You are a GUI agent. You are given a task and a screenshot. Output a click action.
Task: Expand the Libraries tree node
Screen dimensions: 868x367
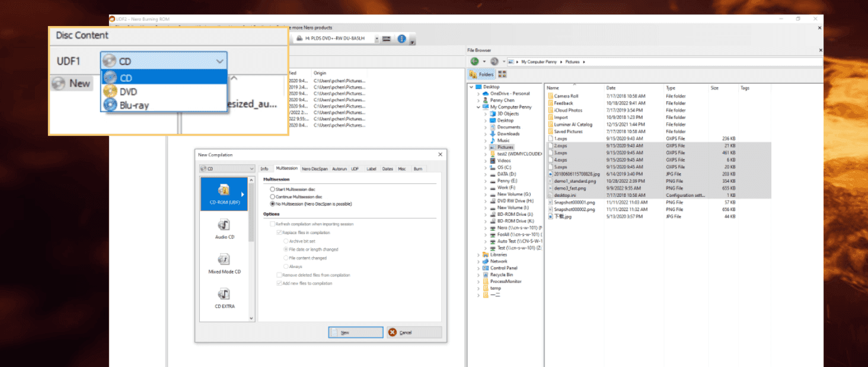[x=478, y=255]
